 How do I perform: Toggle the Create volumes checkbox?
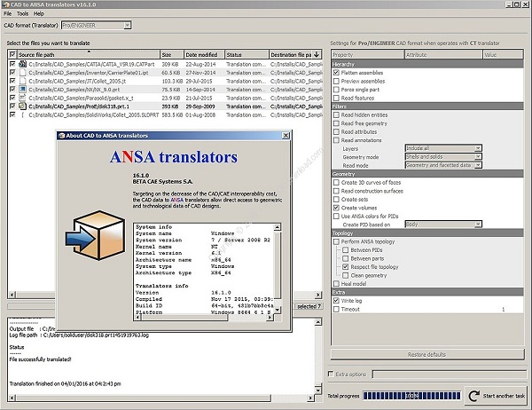[337, 208]
